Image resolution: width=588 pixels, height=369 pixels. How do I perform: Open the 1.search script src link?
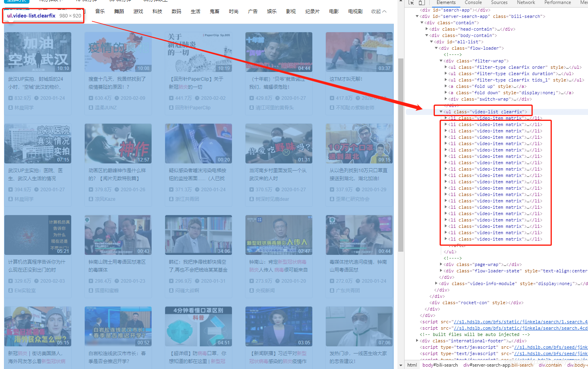point(521,322)
